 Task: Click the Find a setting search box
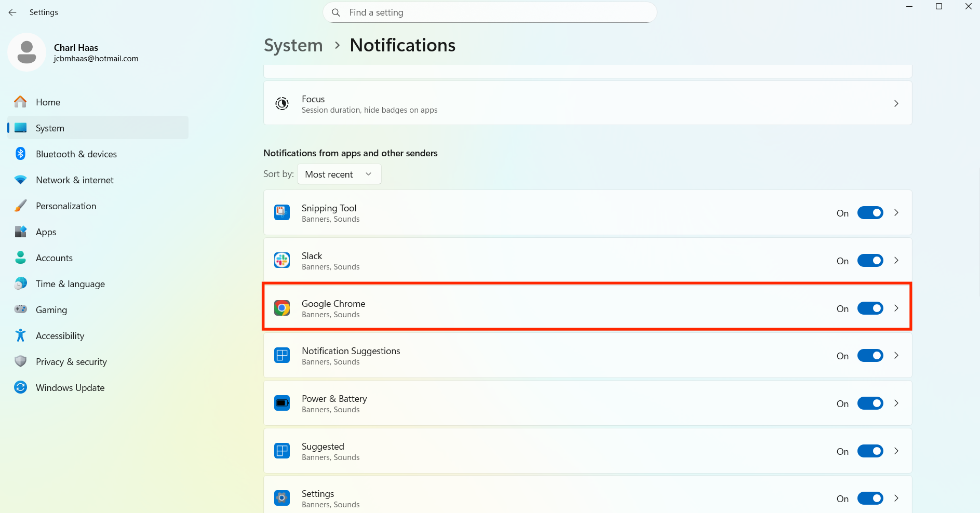pyautogui.click(x=489, y=12)
